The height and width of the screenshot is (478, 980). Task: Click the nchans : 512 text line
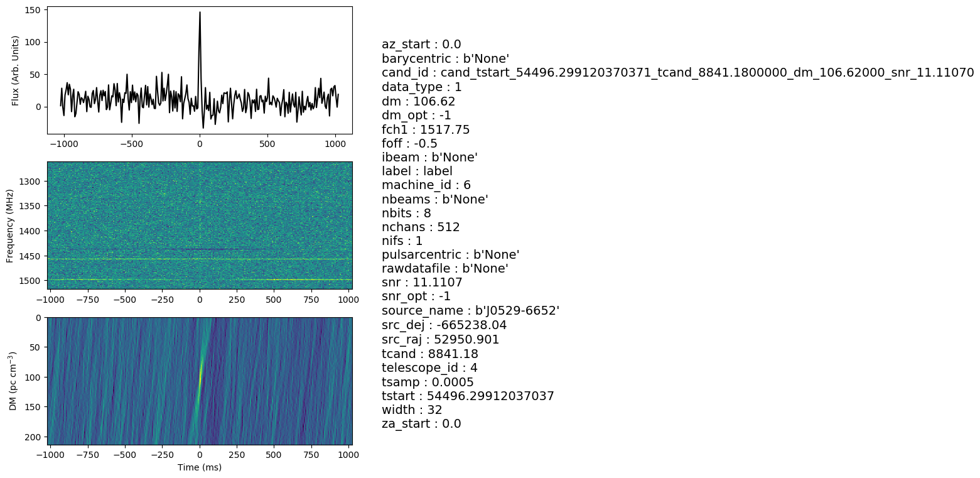point(421,227)
